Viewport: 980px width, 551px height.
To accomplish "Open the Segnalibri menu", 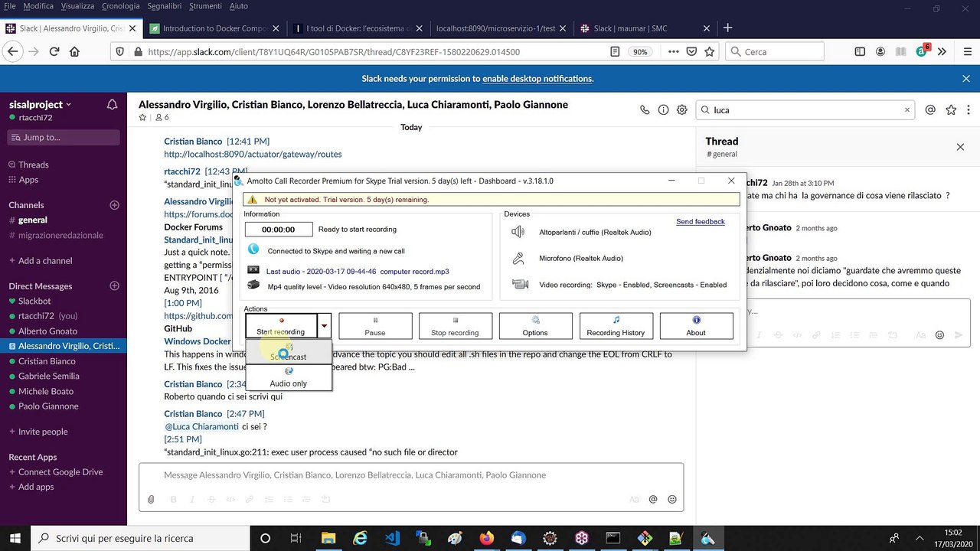I will (x=164, y=6).
